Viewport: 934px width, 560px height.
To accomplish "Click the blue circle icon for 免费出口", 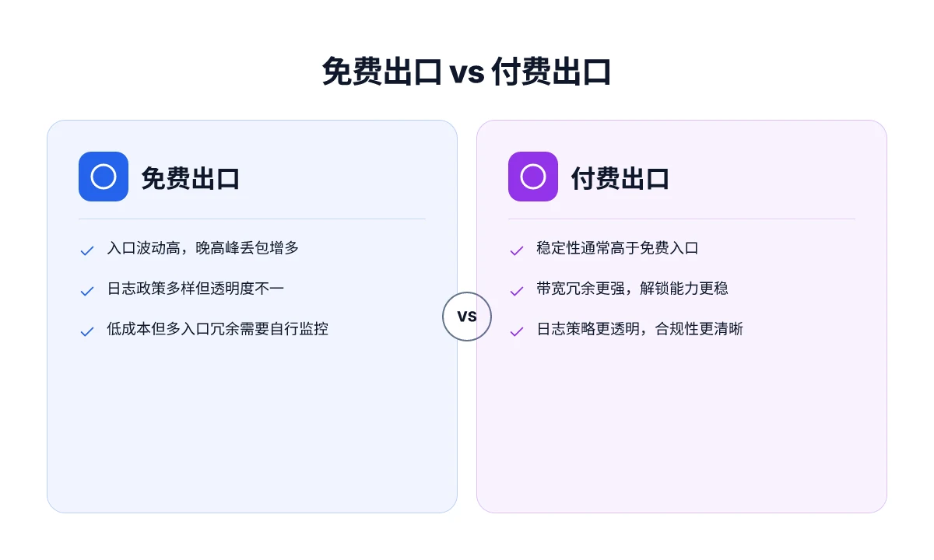I will 104,177.
